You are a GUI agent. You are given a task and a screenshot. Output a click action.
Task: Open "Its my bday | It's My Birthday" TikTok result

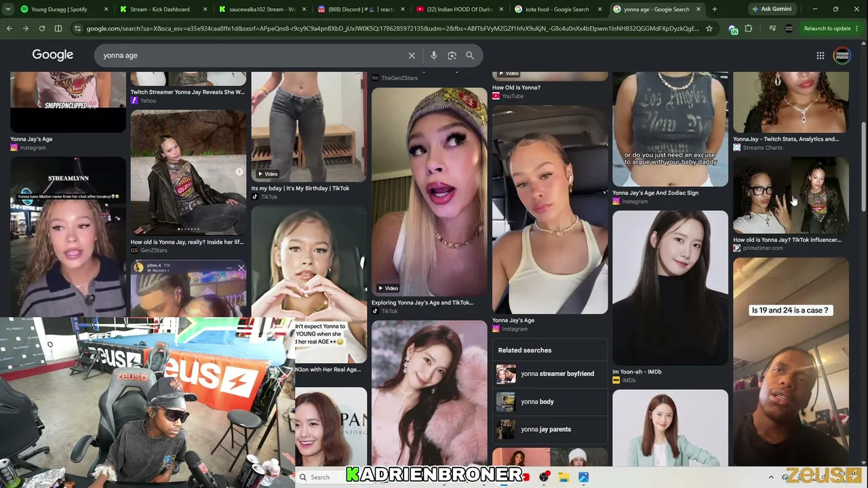pyautogui.click(x=300, y=188)
